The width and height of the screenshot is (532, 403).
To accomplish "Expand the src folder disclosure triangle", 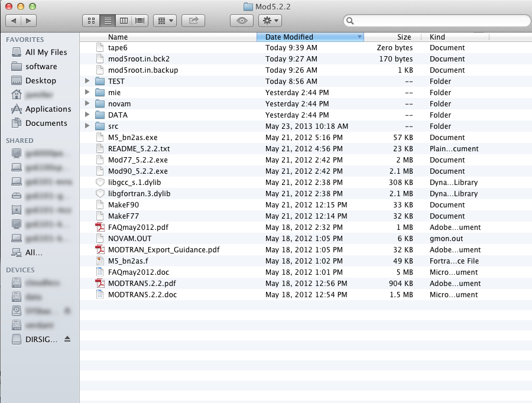I will point(86,126).
